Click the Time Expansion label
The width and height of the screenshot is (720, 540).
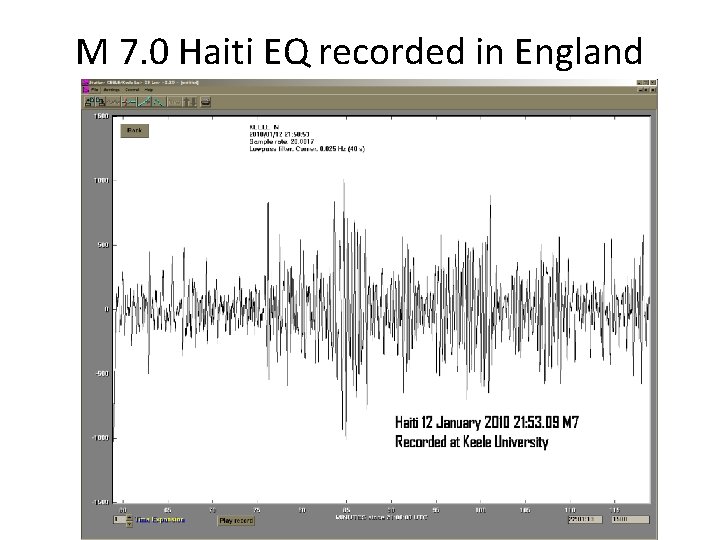tap(160, 520)
